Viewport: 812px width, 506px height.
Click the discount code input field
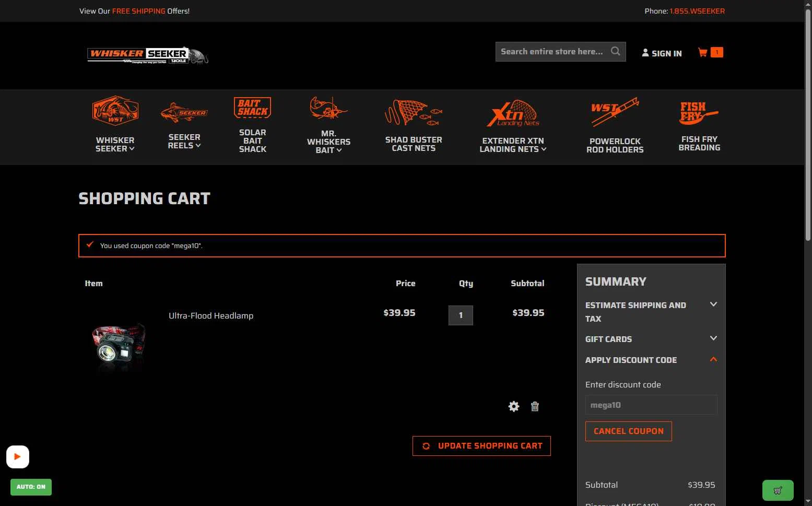pos(651,405)
